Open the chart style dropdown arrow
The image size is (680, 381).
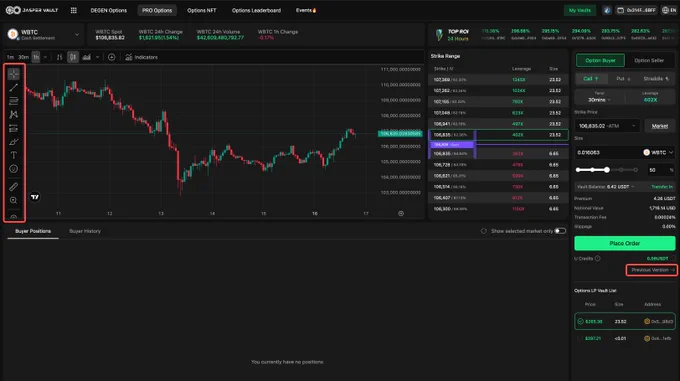(98, 57)
